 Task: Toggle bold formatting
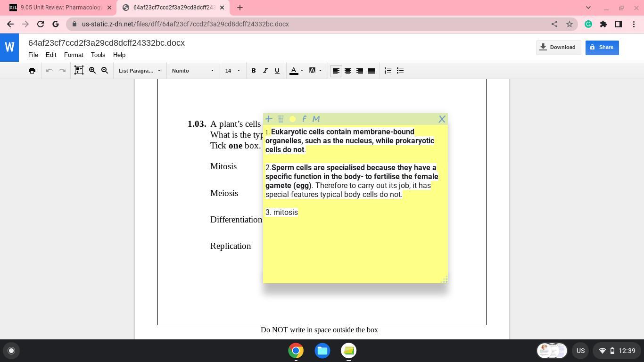point(253,71)
